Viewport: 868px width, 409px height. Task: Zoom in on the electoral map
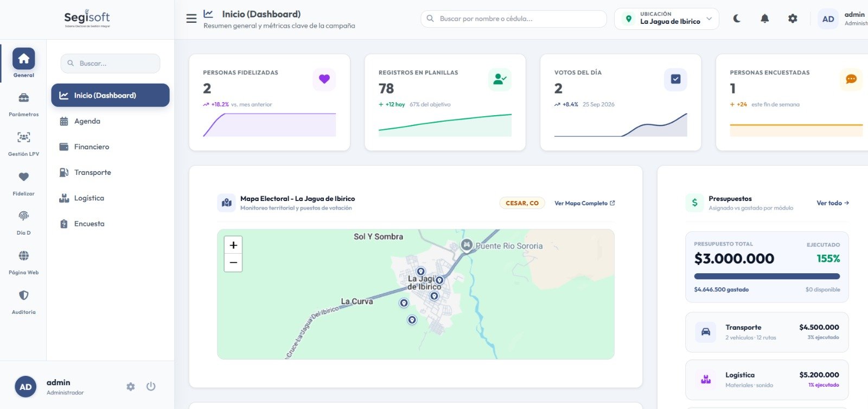pyautogui.click(x=233, y=245)
